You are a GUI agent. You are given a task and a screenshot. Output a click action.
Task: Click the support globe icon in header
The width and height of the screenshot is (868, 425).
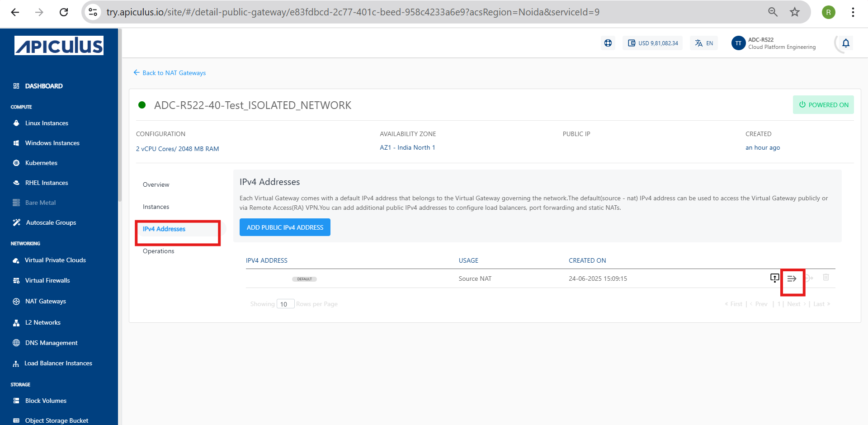tap(608, 43)
